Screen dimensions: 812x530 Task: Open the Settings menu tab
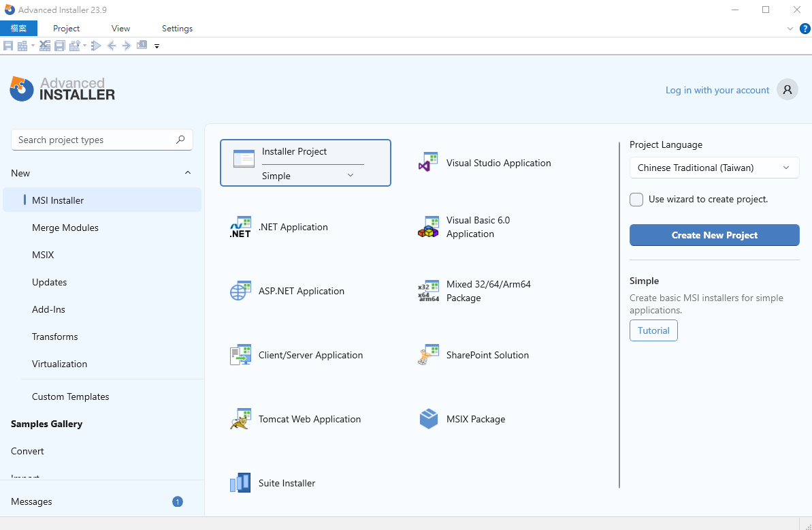[177, 29]
